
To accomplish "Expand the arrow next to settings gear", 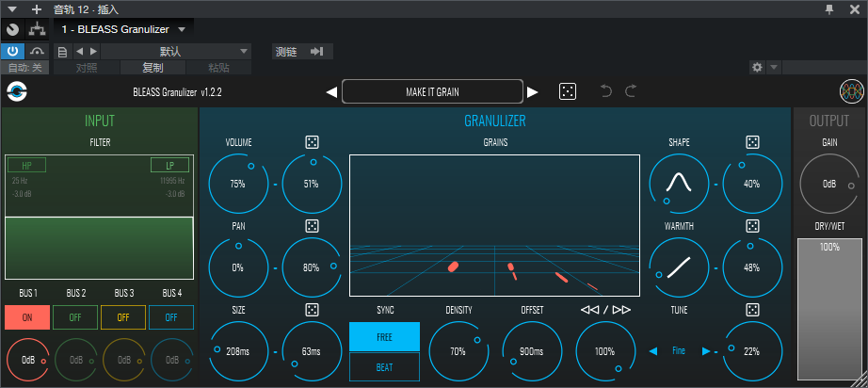I will (x=774, y=68).
